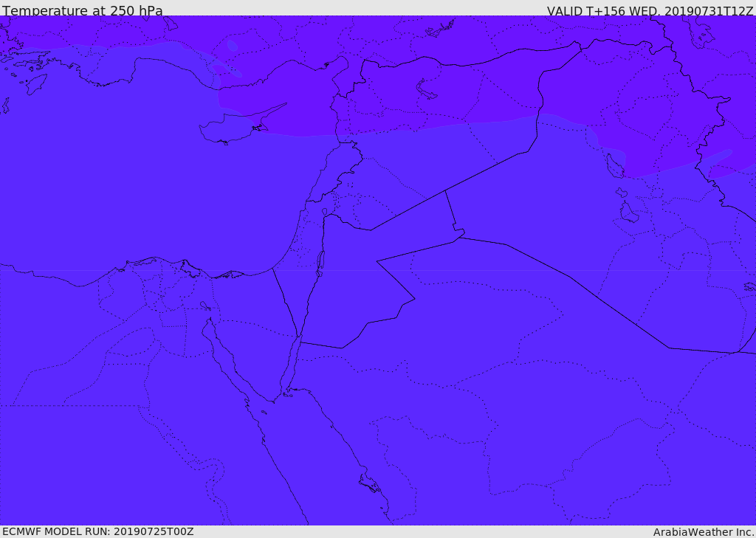This screenshot has width=756, height=538.
Task: Click the 'VALID T+156 WED. 20190731T12Z' label
Action: pos(650,11)
